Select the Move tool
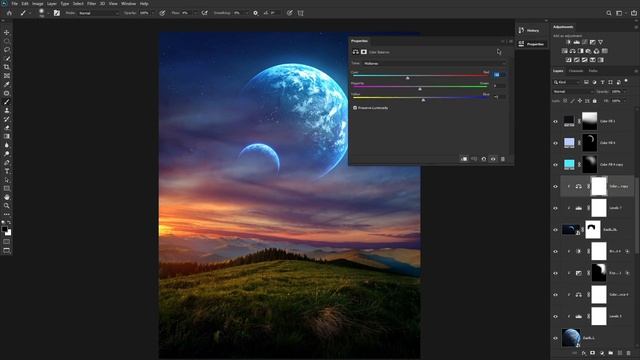This screenshot has height=360, width=640. pyautogui.click(x=7, y=32)
